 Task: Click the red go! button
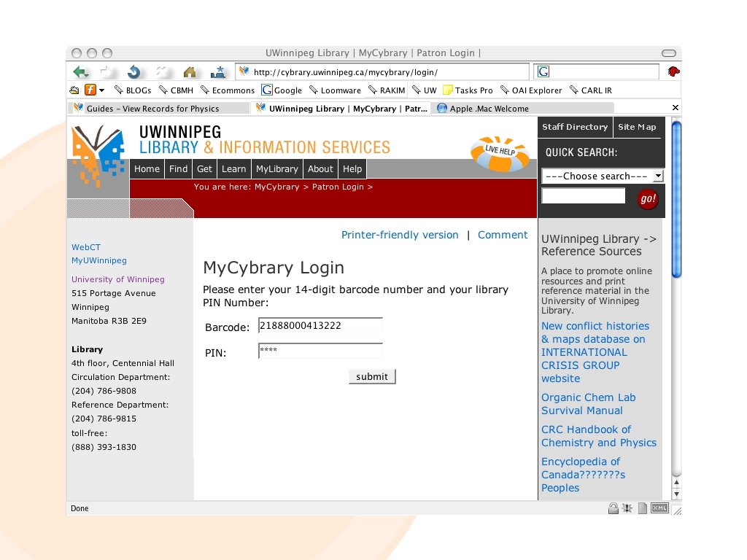tap(648, 198)
